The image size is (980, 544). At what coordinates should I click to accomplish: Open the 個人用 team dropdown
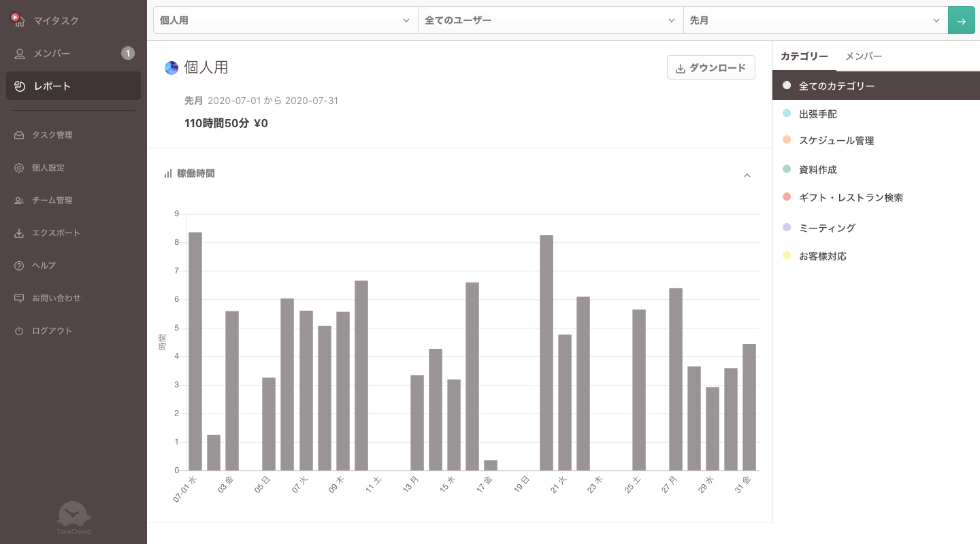click(x=285, y=20)
